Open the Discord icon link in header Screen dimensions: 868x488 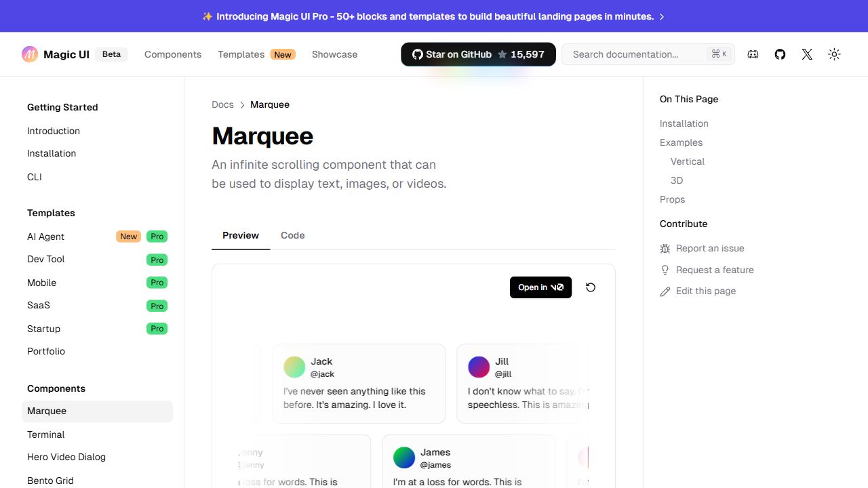pos(753,54)
